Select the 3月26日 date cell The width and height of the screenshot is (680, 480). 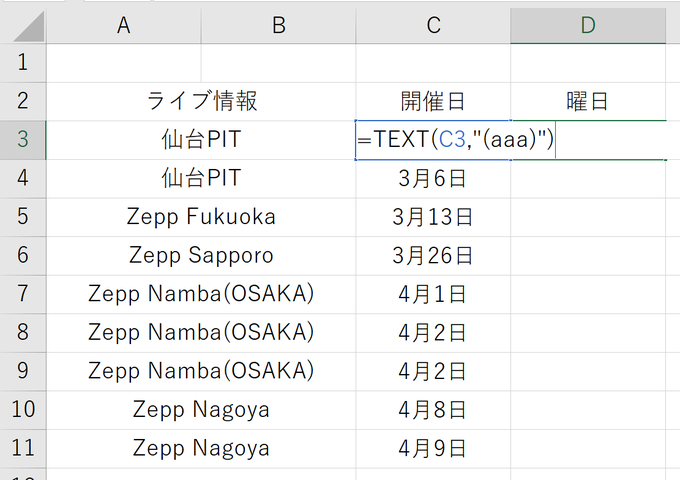(x=433, y=256)
